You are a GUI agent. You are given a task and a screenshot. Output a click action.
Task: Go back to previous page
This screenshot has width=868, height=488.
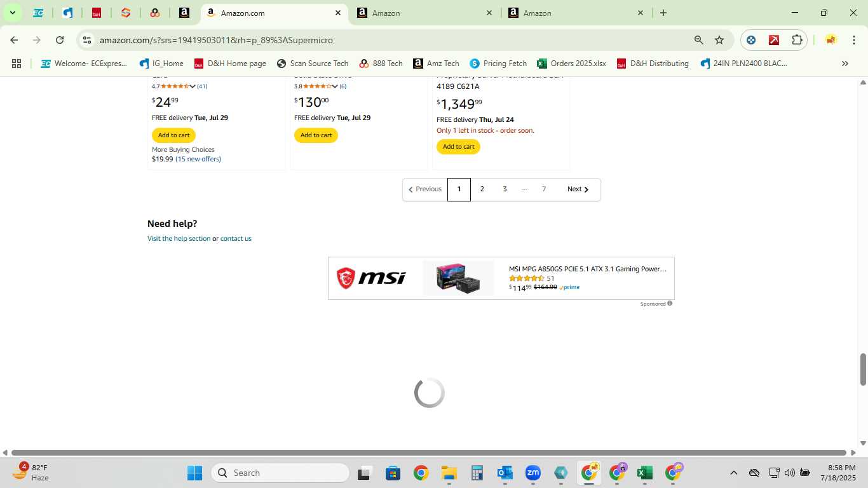(14, 40)
